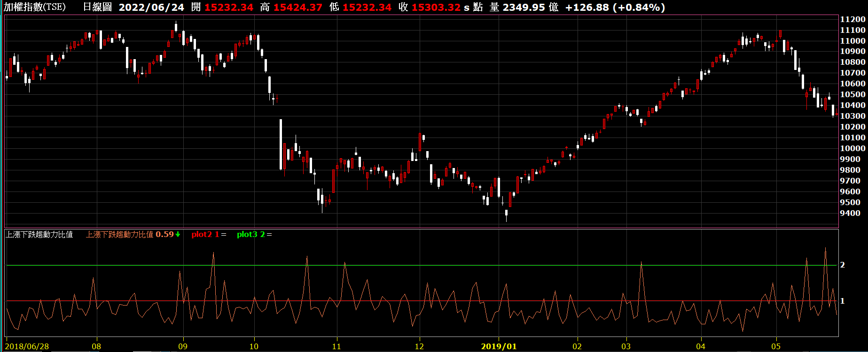Screen dimensions: 868x352
Task: Click the orange 上漲下跌趨動力比值 0.59 legend
Action: pyautogui.click(x=129, y=234)
